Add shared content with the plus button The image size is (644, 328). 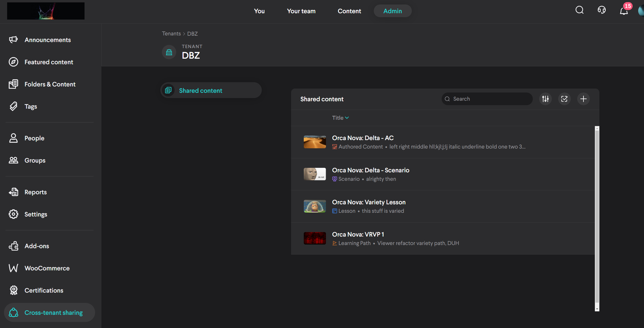(x=583, y=99)
